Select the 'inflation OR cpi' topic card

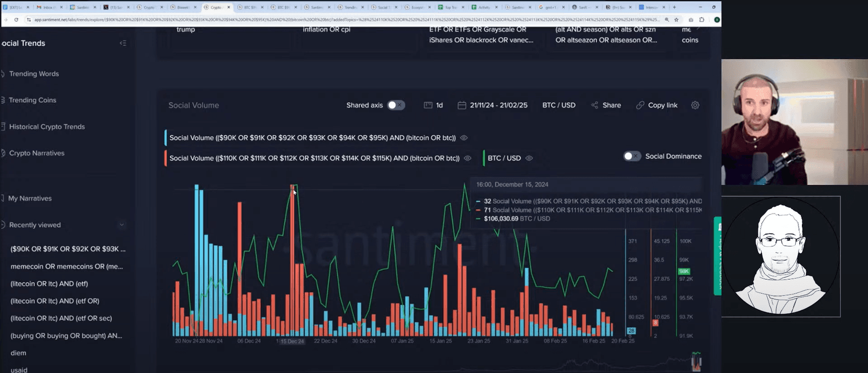tap(327, 29)
